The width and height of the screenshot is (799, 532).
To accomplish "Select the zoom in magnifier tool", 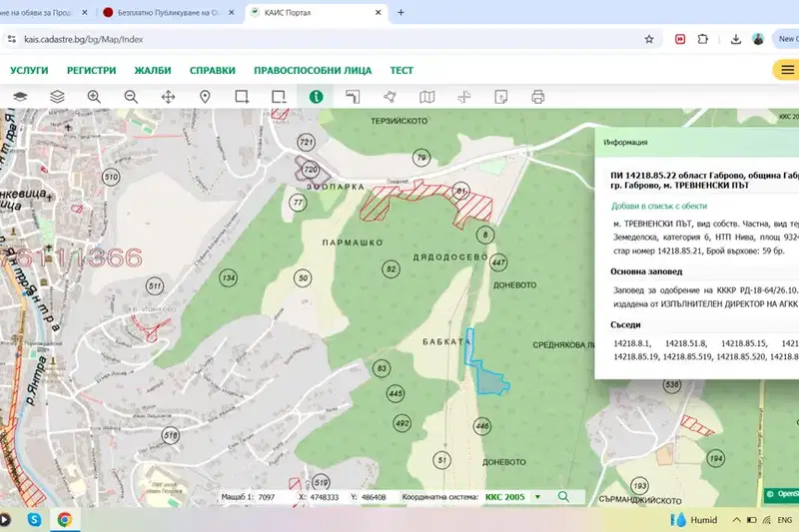I will [x=94, y=97].
